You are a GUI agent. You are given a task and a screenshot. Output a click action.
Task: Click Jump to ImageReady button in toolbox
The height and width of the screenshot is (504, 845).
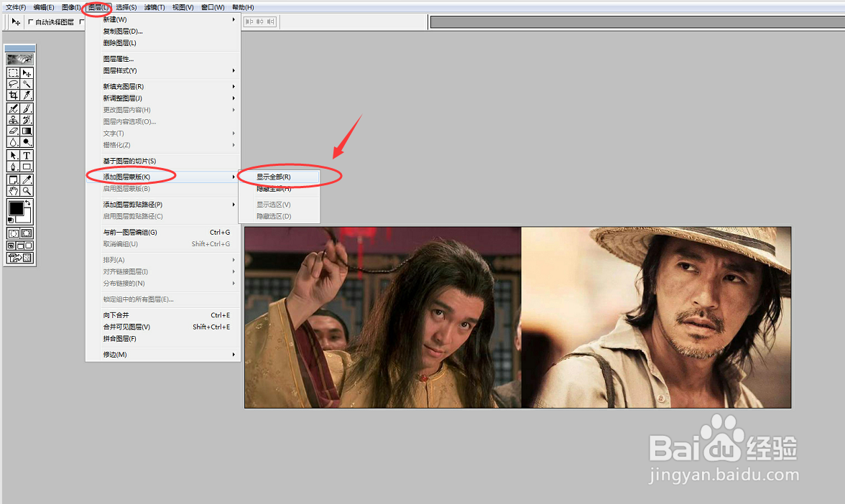(20, 258)
